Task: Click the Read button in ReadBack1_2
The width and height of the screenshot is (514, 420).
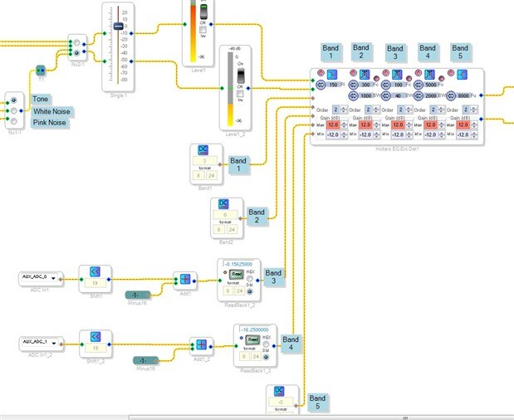Action: pos(237,274)
